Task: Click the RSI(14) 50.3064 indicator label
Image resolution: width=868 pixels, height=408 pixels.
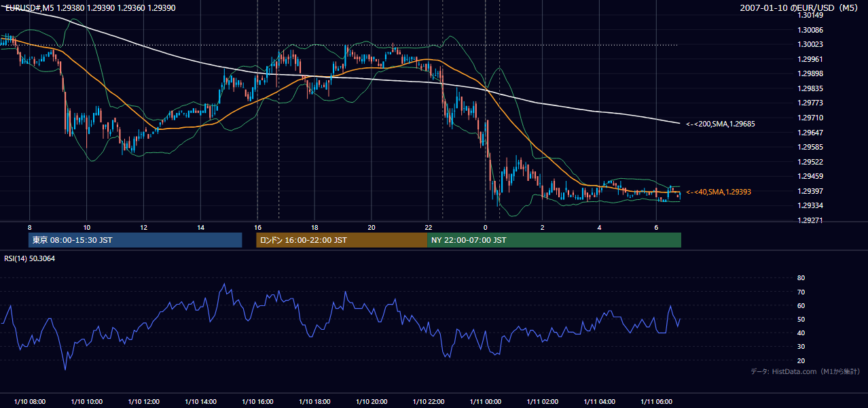Action: click(x=30, y=258)
